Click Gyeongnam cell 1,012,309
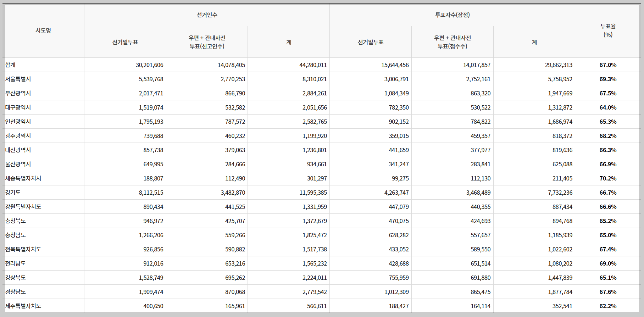 coord(396,292)
